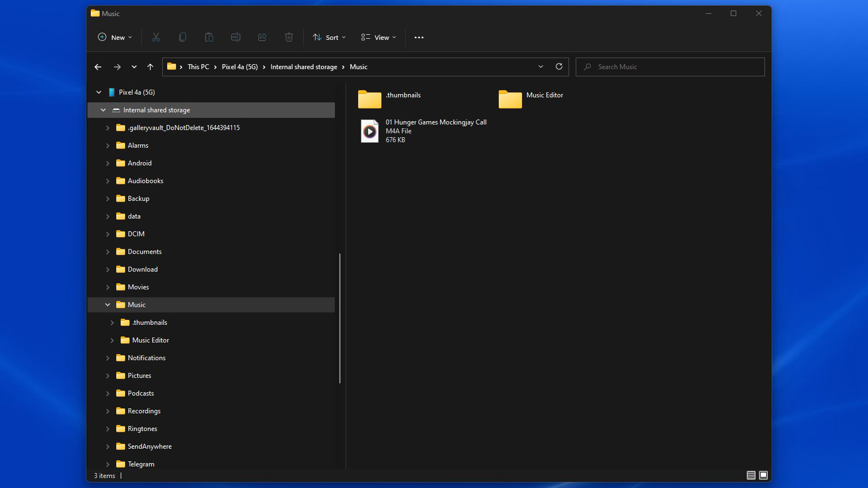Switch to details view in status bar
Screen dimensions: 868x488
(x=751, y=475)
